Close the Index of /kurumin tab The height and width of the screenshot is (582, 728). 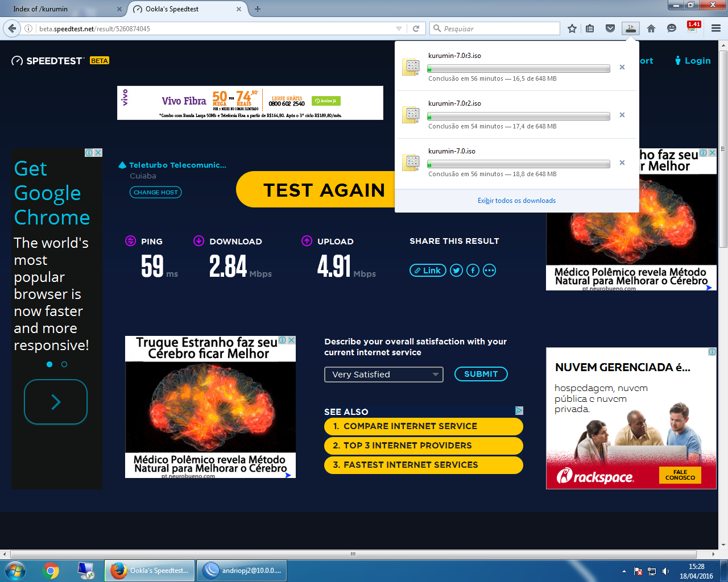[119, 9]
